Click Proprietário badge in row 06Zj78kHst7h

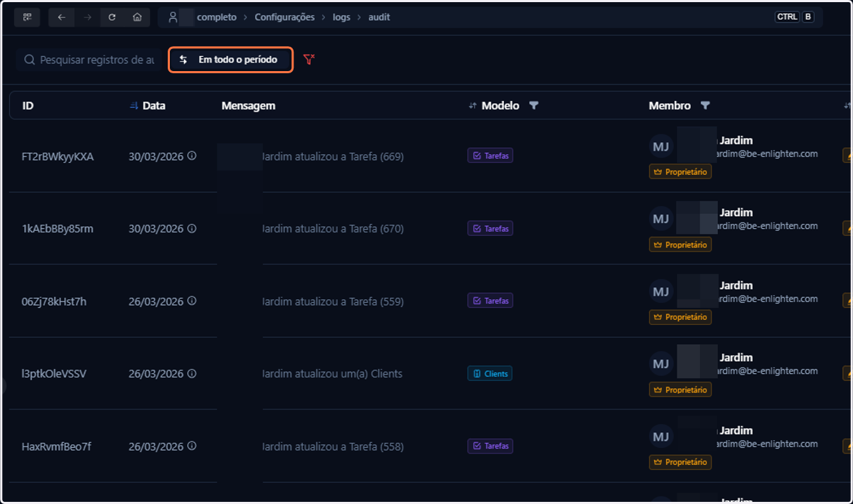[x=680, y=317]
